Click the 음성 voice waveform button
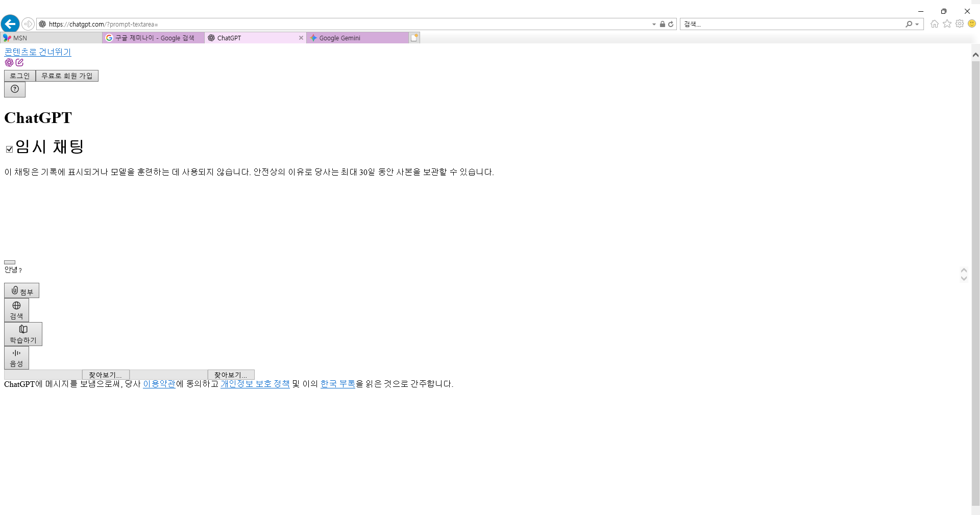 point(16,357)
